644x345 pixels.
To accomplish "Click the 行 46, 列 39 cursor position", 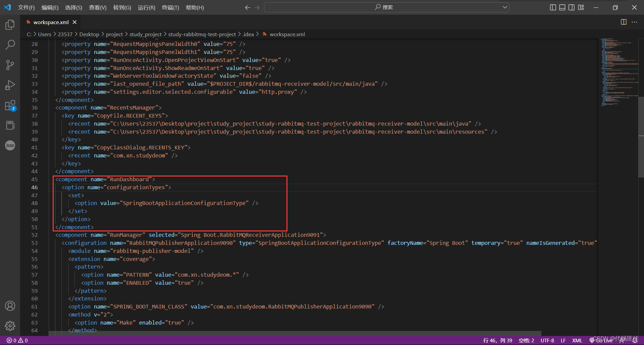I will pyautogui.click(x=497, y=340).
